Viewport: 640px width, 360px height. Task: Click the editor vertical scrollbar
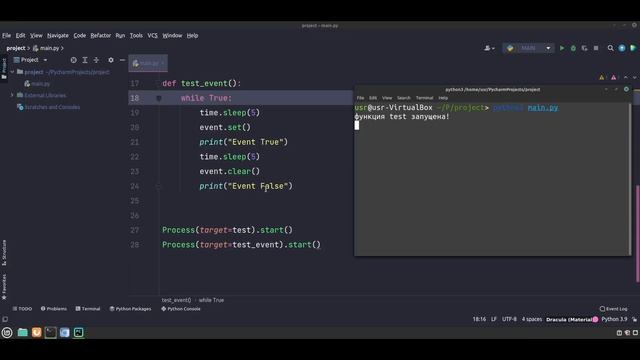point(638,233)
